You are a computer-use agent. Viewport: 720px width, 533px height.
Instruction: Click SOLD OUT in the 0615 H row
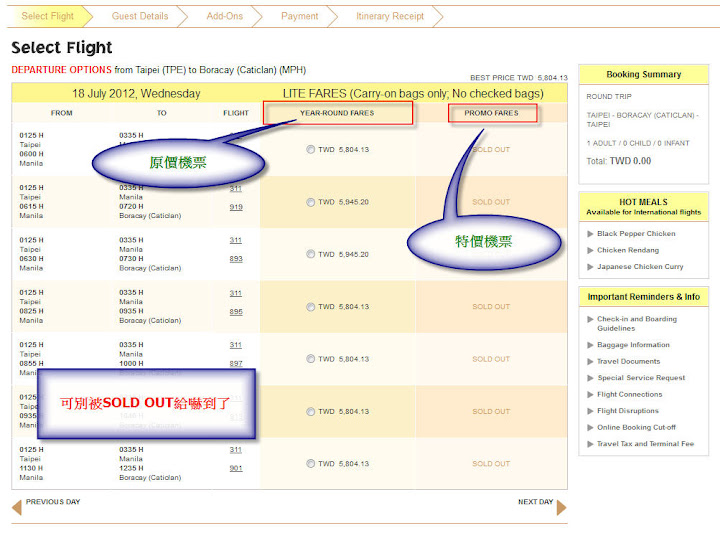pyautogui.click(x=491, y=202)
